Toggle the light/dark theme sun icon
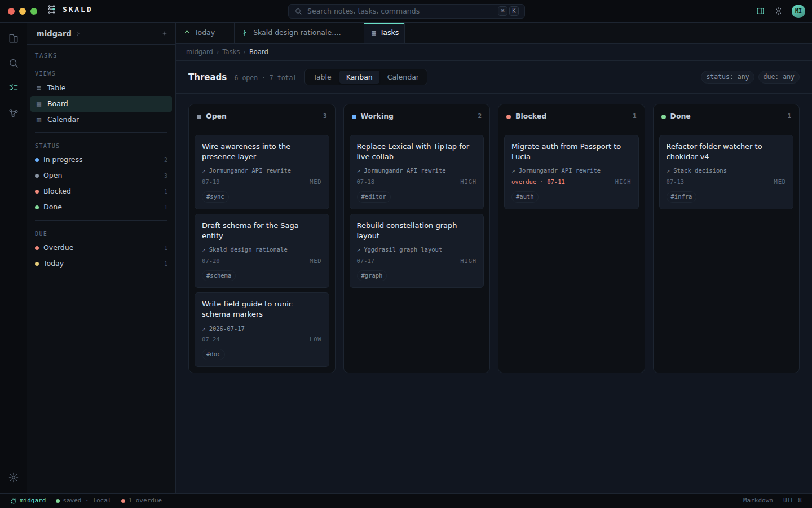The width and height of the screenshot is (812, 508). 778,11
